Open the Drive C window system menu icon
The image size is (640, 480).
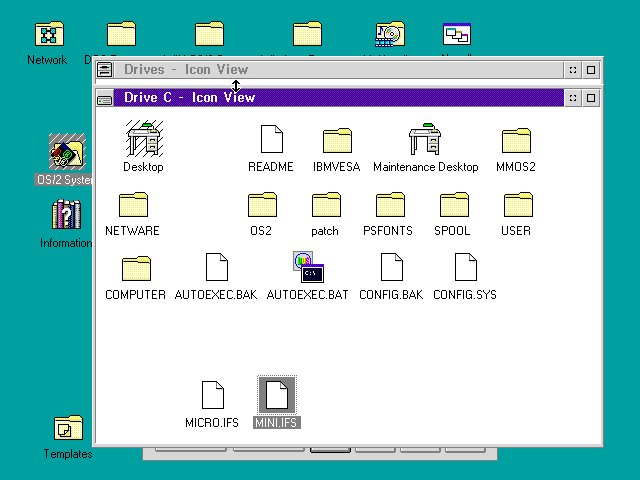105,98
